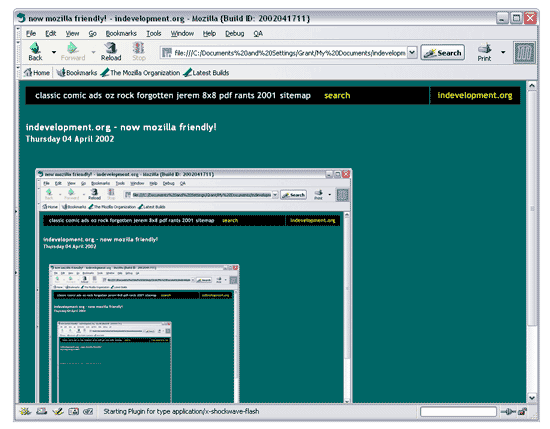Open the Help menu
Viewport: 550px width, 429px height.
[209, 33]
